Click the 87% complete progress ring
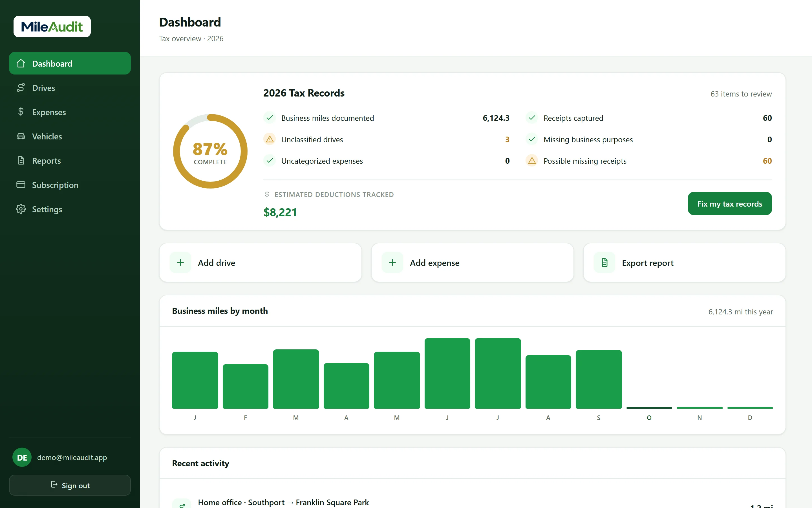The image size is (812, 508). point(210,151)
